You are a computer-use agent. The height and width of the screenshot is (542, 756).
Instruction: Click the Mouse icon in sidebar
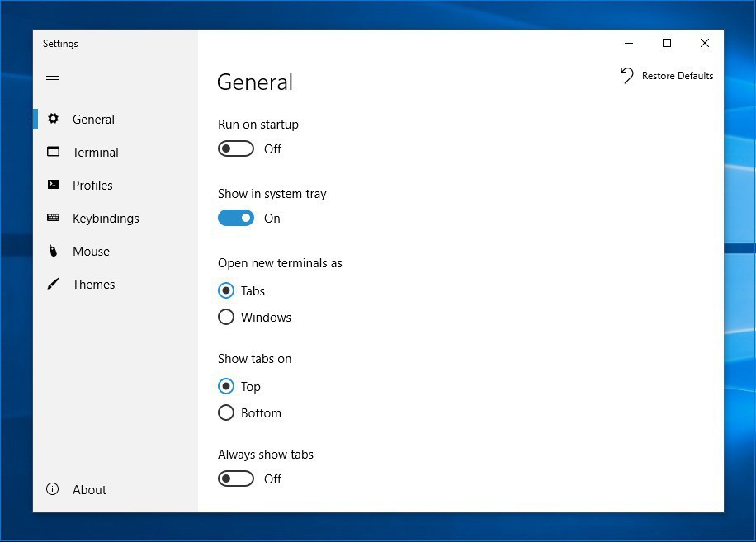coord(53,251)
